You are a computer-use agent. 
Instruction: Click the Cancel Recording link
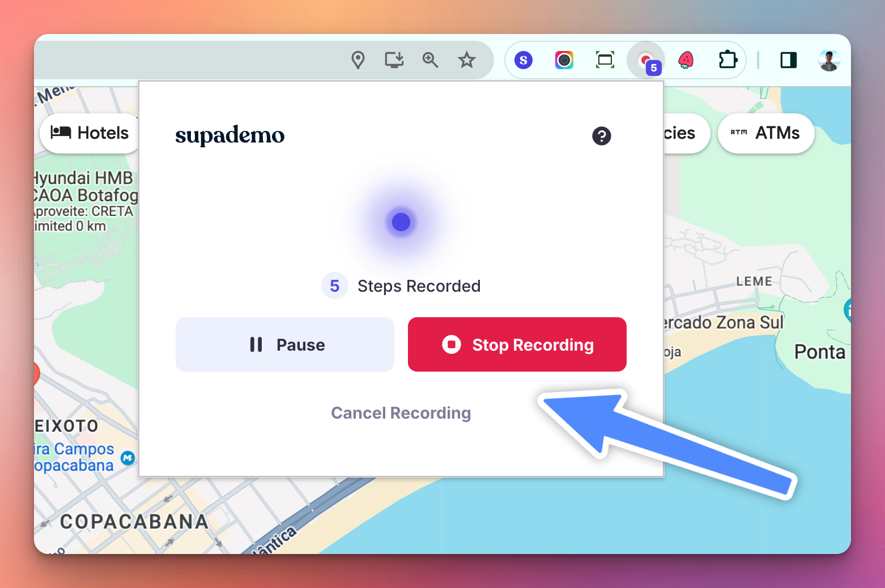401,413
